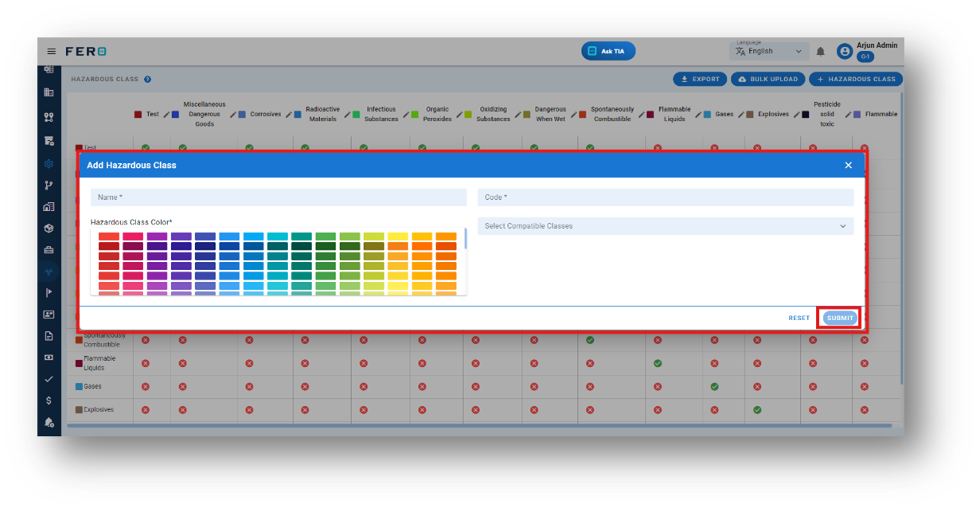Click the Submit button in the dialog

pos(840,318)
